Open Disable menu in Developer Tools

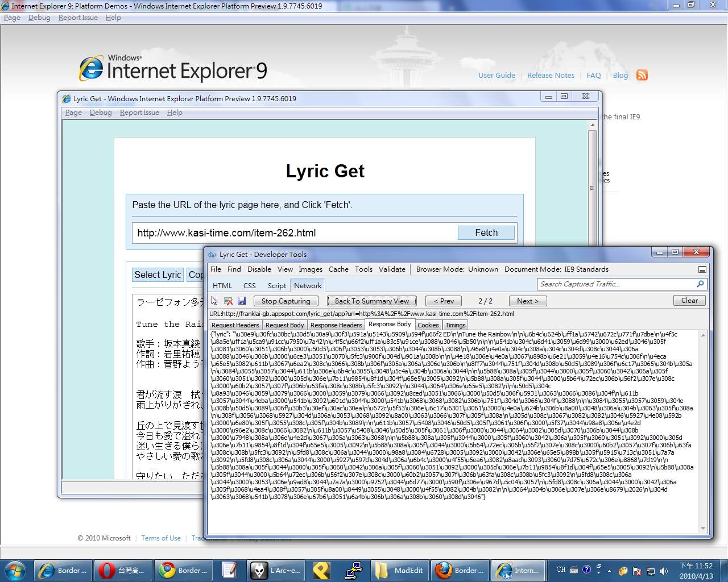259,269
